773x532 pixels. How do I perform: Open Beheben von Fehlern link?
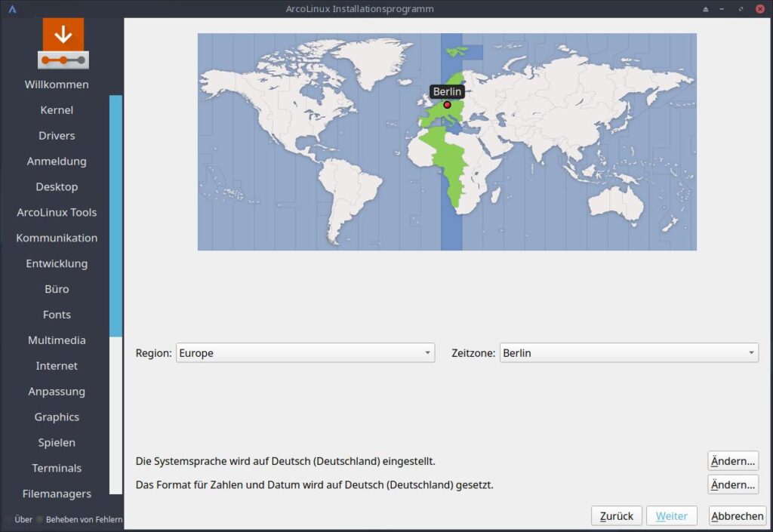coord(84,519)
